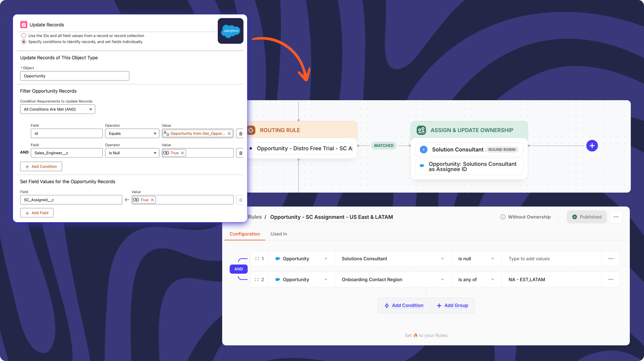Remove the Opportunity from Get_Oppor value
Viewport: 644px width, 361px height.
(x=229, y=133)
